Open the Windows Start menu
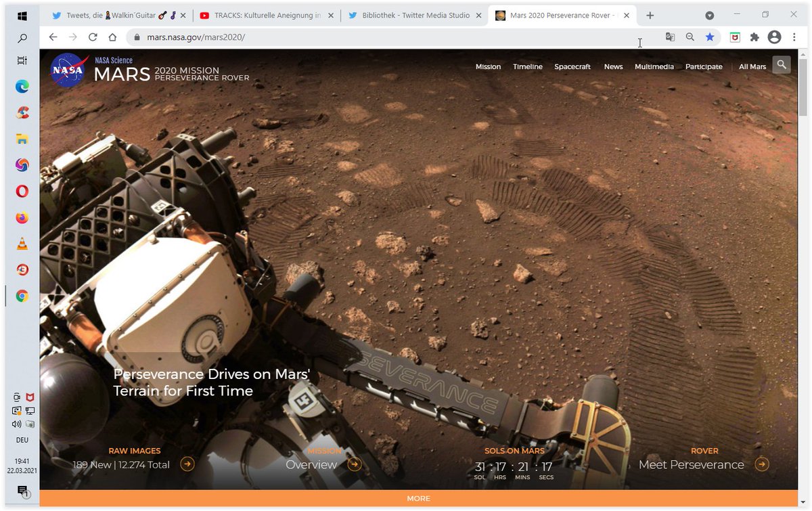Screen dimensions: 812x511 coord(22,16)
